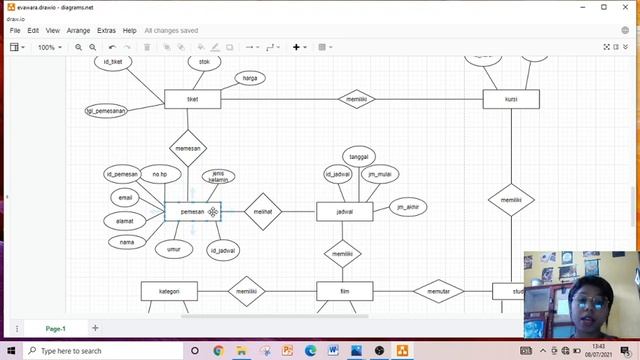Click the line color pencil icon

pyautogui.click(x=215, y=47)
